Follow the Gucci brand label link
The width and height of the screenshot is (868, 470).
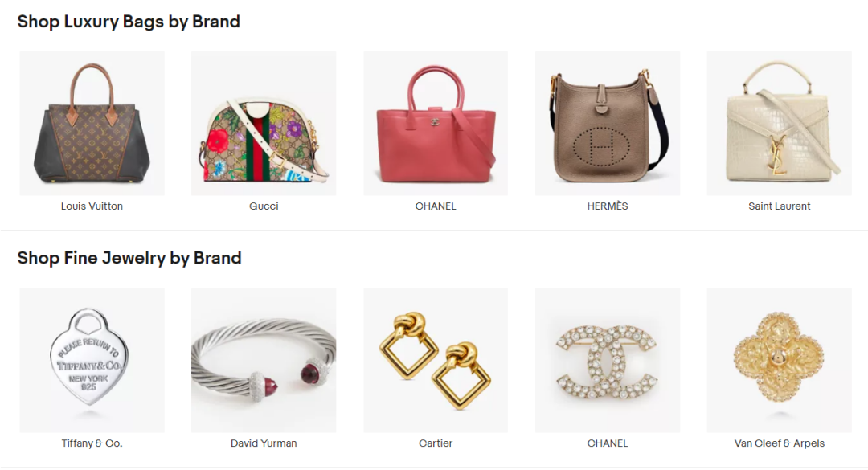(x=264, y=206)
